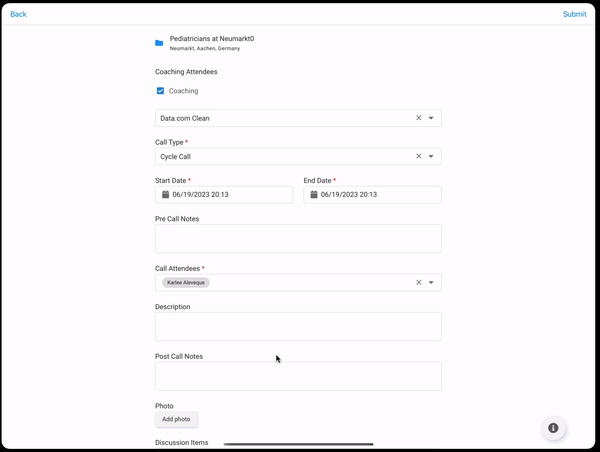The image size is (600, 452).
Task: Expand the Call Attendees dropdown arrow
Action: (x=431, y=283)
